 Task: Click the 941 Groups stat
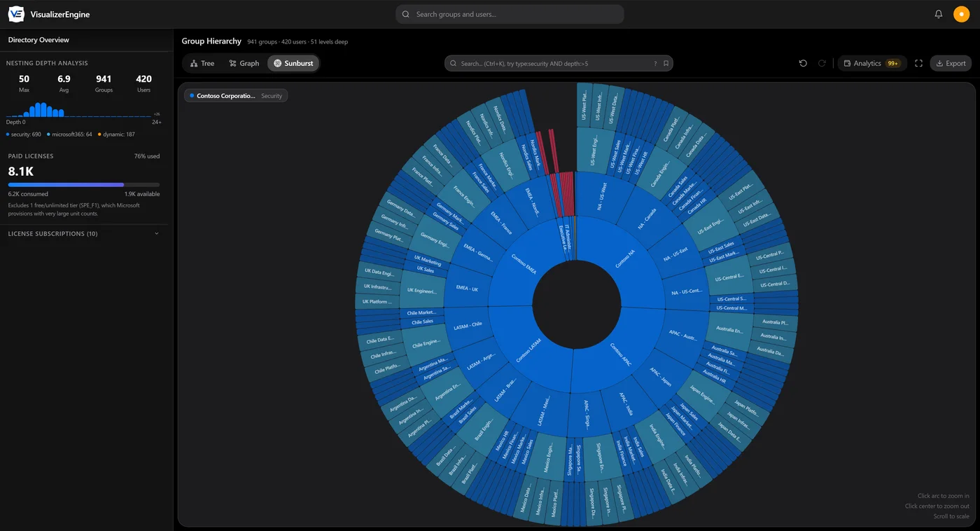pyautogui.click(x=104, y=83)
